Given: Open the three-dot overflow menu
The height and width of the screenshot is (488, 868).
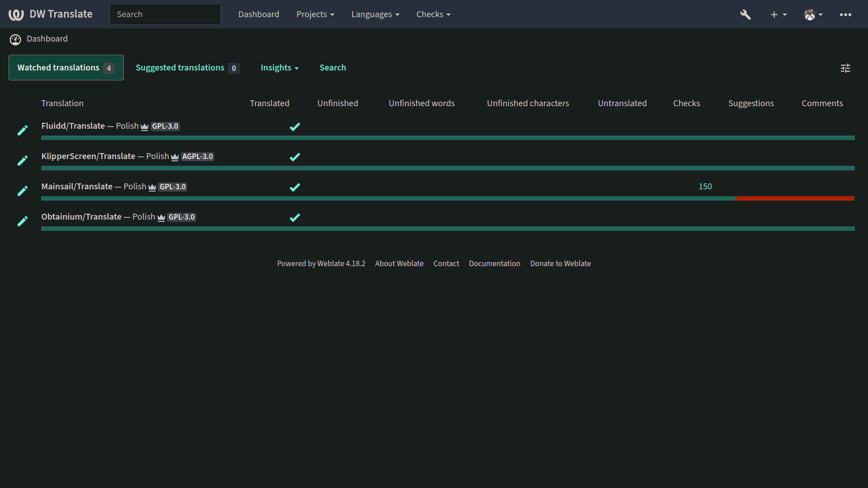Looking at the screenshot, I should [845, 14].
